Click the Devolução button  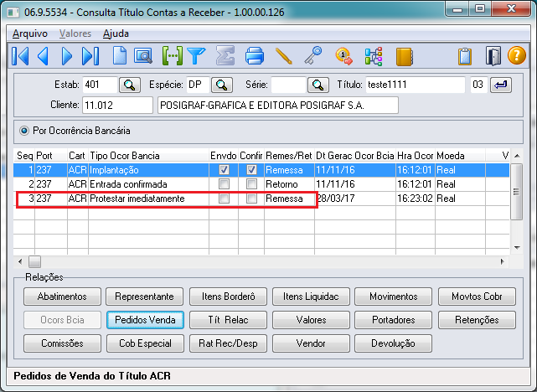pos(393,343)
